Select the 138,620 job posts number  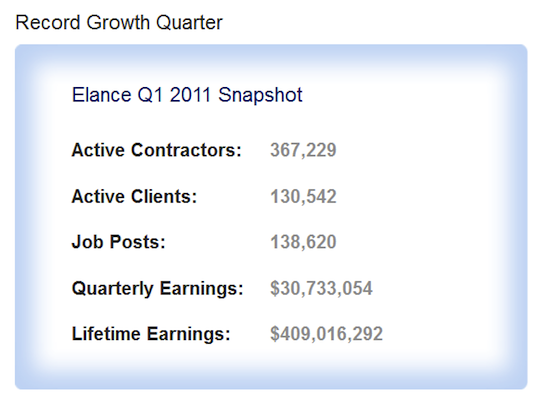303,242
